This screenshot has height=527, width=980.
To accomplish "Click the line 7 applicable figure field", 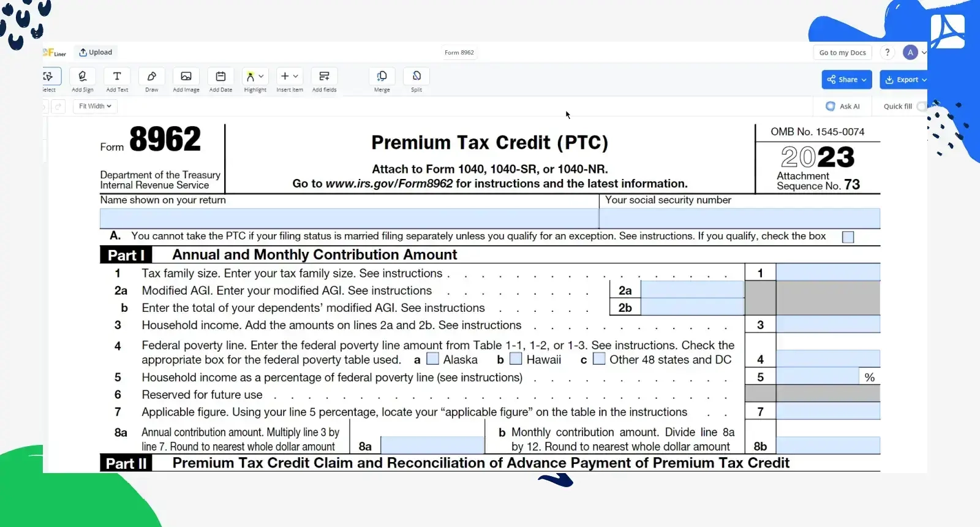I will [x=827, y=411].
